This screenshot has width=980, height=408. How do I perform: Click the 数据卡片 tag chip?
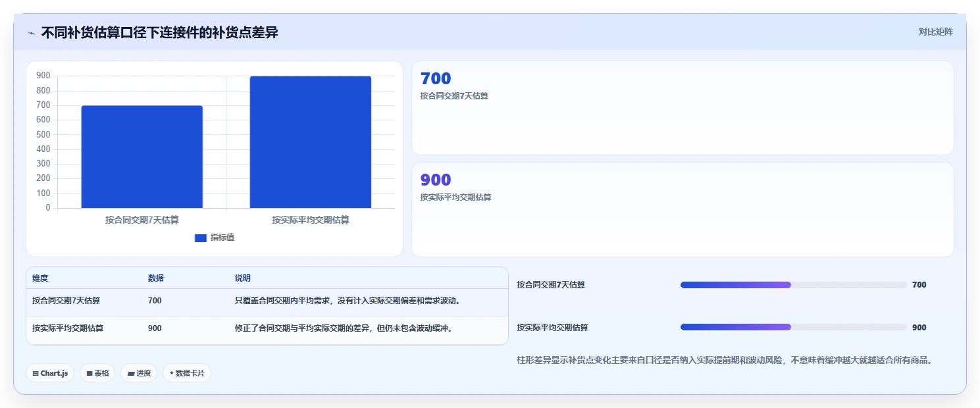click(187, 373)
